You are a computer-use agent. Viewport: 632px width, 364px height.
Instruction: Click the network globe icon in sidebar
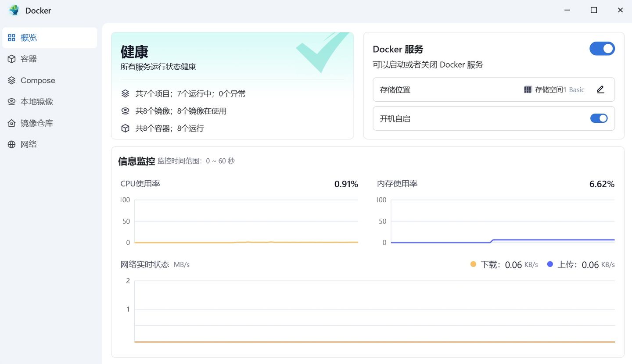(11, 144)
